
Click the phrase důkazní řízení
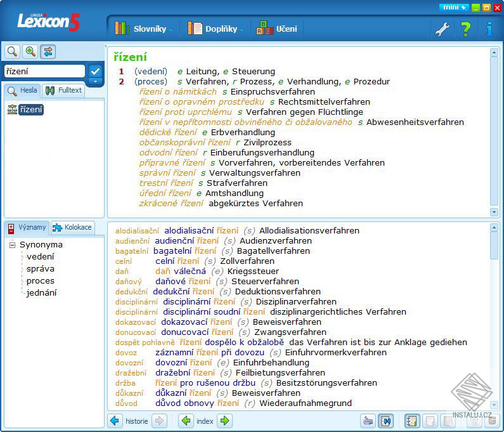click(183, 393)
